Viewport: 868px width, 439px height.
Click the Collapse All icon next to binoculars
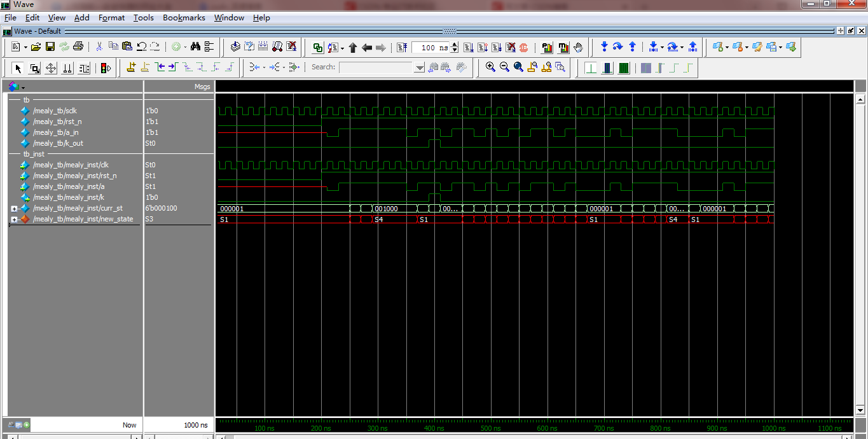click(209, 47)
